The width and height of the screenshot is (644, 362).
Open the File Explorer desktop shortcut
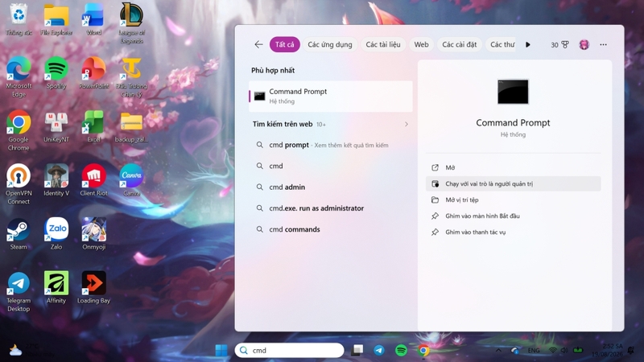[x=56, y=19]
